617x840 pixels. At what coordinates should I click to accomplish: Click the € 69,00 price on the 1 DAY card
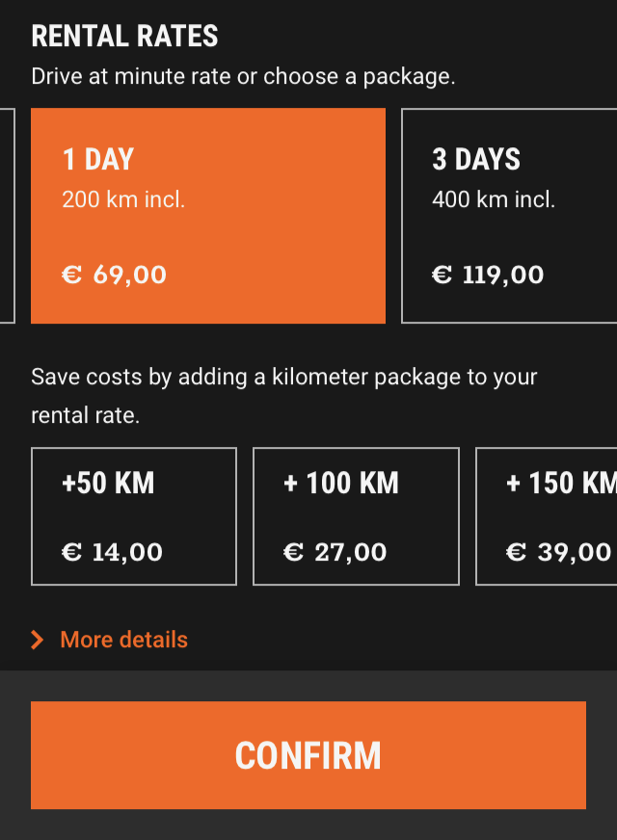coord(115,276)
